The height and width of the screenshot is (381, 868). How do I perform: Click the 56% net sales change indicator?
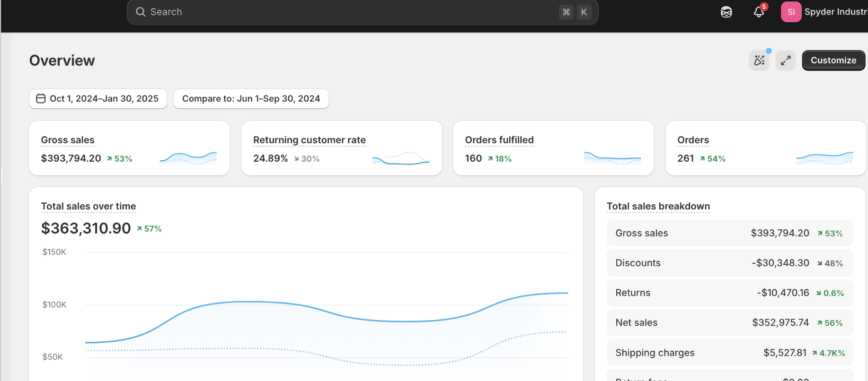[830, 323]
